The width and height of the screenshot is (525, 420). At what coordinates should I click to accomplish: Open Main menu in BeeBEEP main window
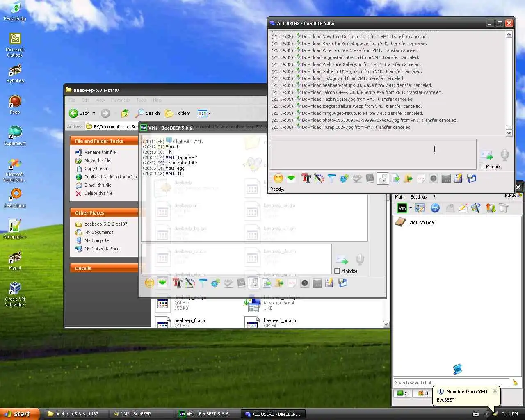pyautogui.click(x=399, y=197)
